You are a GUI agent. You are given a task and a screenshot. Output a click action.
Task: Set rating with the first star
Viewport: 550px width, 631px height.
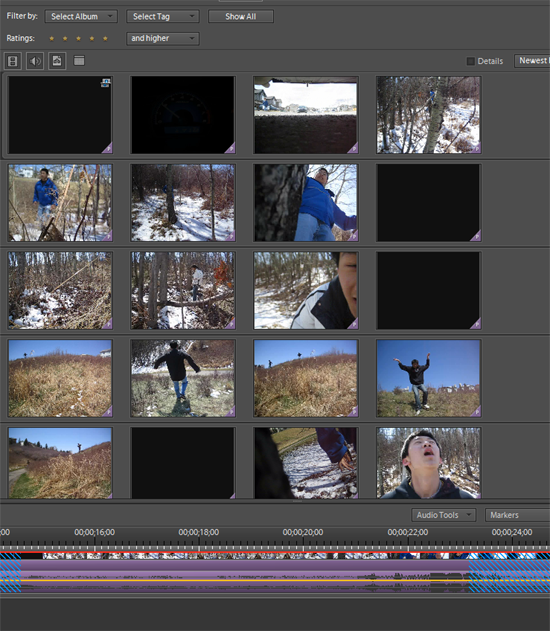[x=52, y=39]
